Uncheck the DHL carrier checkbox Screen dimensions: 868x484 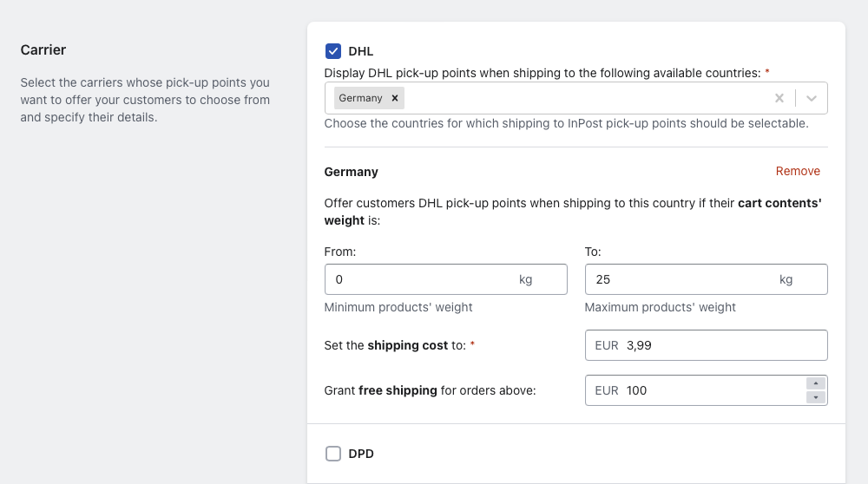pos(333,51)
